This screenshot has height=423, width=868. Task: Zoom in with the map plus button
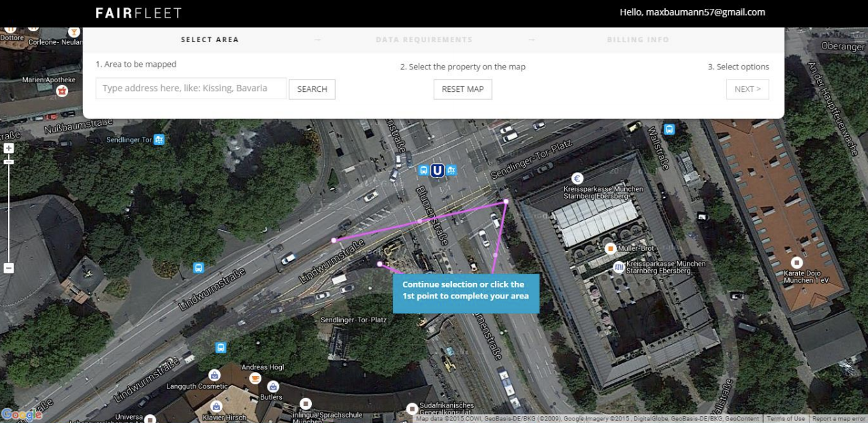[x=9, y=148]
